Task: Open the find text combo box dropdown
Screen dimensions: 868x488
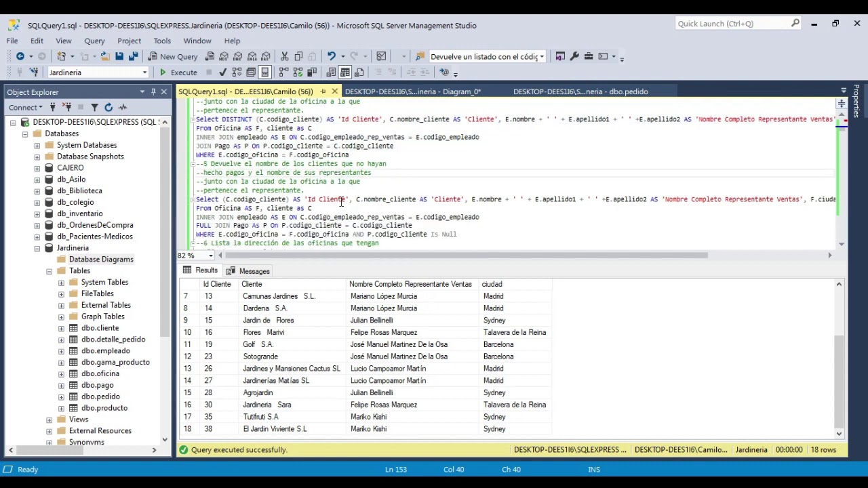Action: [541, 56]
